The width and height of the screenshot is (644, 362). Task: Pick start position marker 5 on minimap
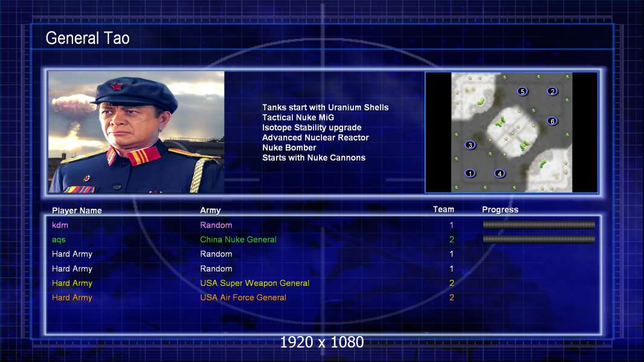point(523,91)
